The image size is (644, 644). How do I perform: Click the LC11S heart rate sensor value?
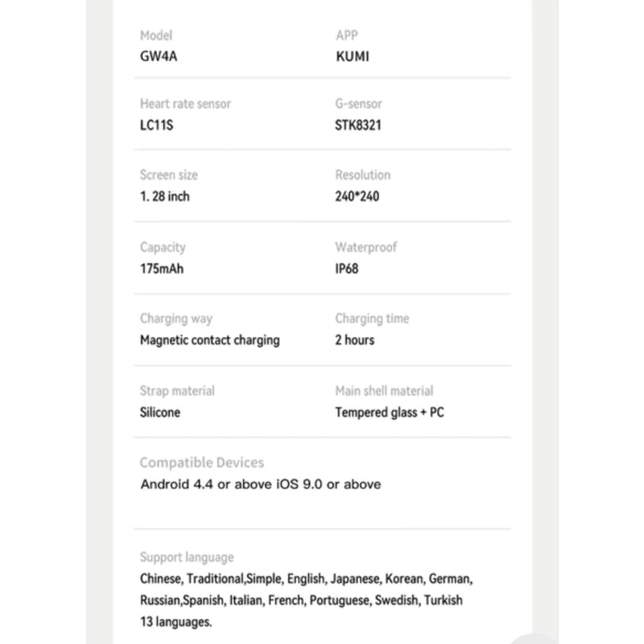tap(157, 126)
